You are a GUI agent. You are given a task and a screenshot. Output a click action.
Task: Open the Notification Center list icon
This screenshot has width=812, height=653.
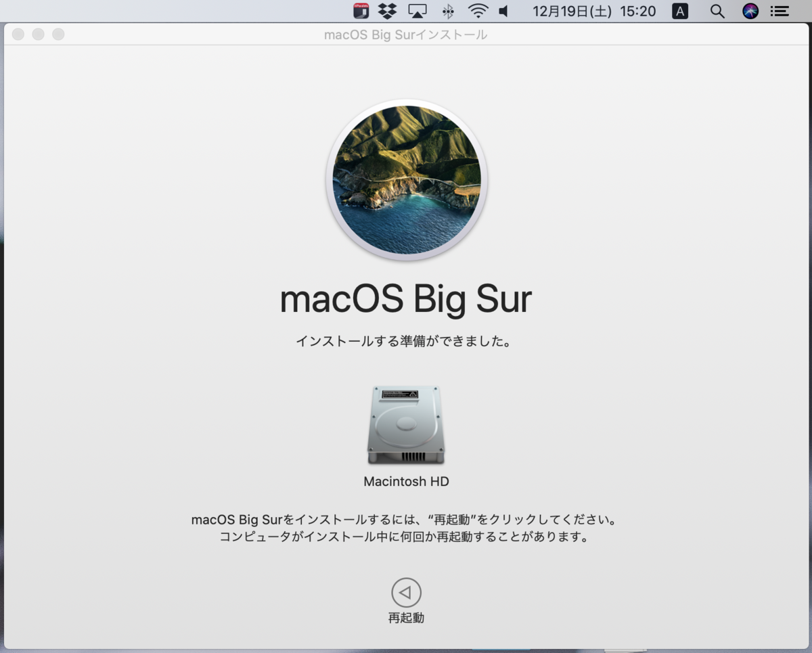coord(780,11)
